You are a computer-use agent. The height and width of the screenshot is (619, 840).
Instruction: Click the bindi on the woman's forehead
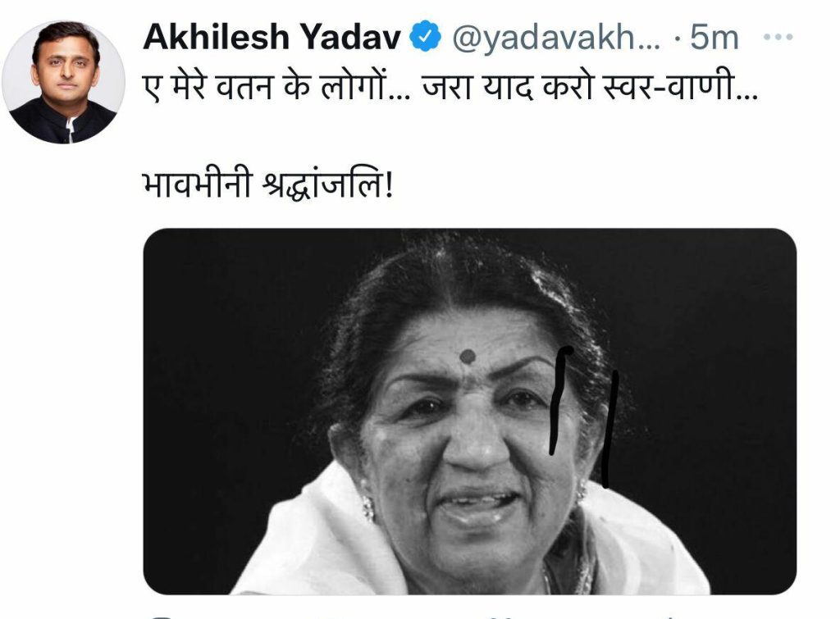tap(467, 356)
